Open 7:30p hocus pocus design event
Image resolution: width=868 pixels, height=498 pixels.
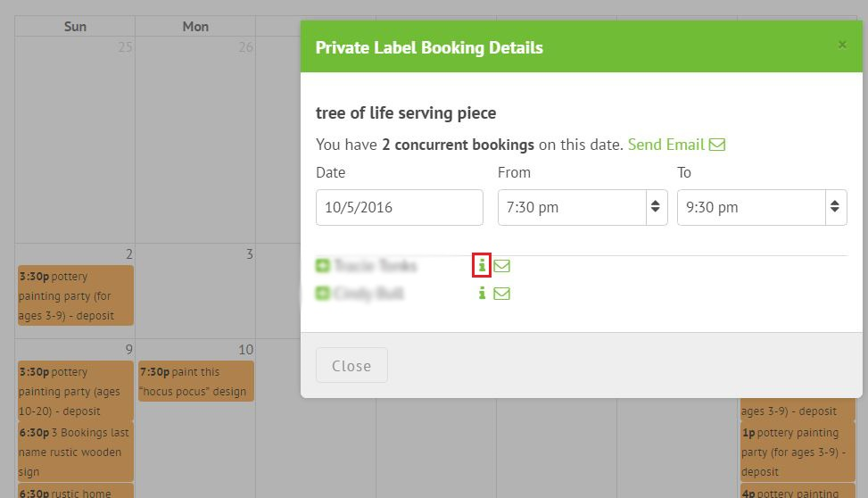[x=196, y=381]
